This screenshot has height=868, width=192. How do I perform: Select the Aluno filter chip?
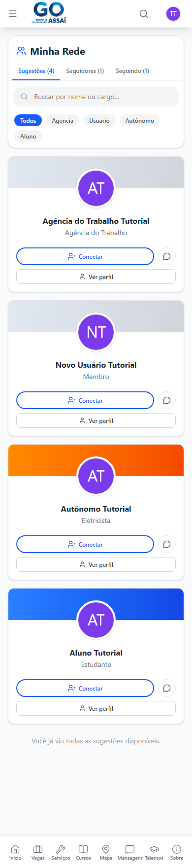(28, 137)
